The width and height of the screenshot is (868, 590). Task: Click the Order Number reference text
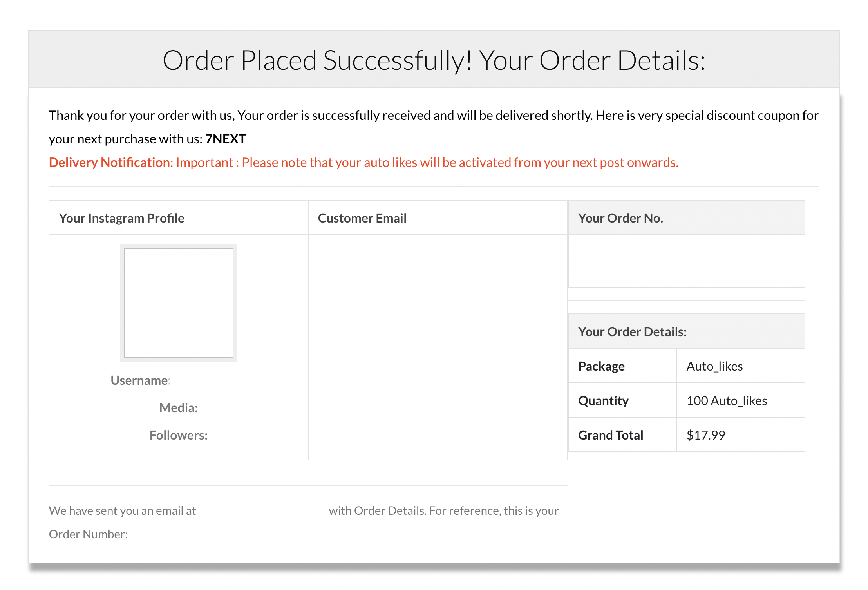click(x=88, y=534)
